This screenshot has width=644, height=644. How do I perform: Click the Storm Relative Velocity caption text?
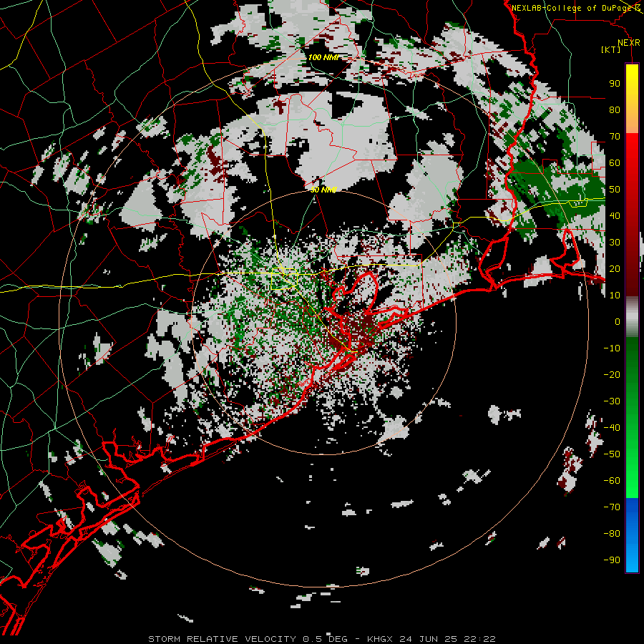tap(321, 639)
